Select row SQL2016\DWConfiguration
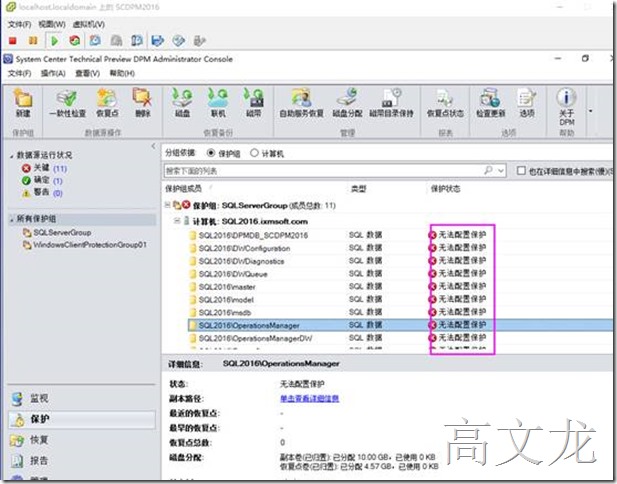Image resolution: width=617 pixels, height=484 pixels. [401, 248]
